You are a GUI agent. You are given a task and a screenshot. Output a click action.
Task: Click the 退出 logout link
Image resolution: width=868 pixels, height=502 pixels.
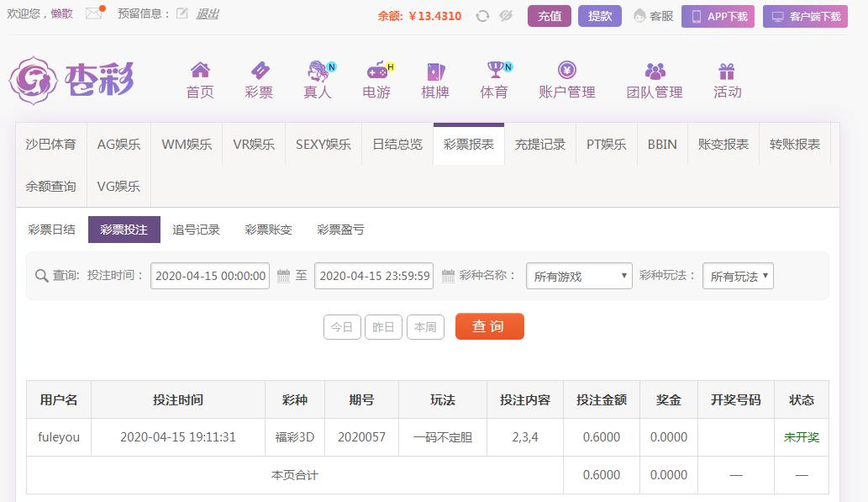coord(208,13)
